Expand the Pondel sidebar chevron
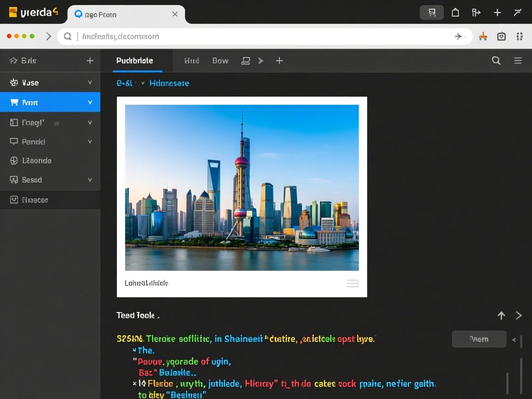This screenshot has height=399, width=532. pyautogui.click(x=90, y=142)
